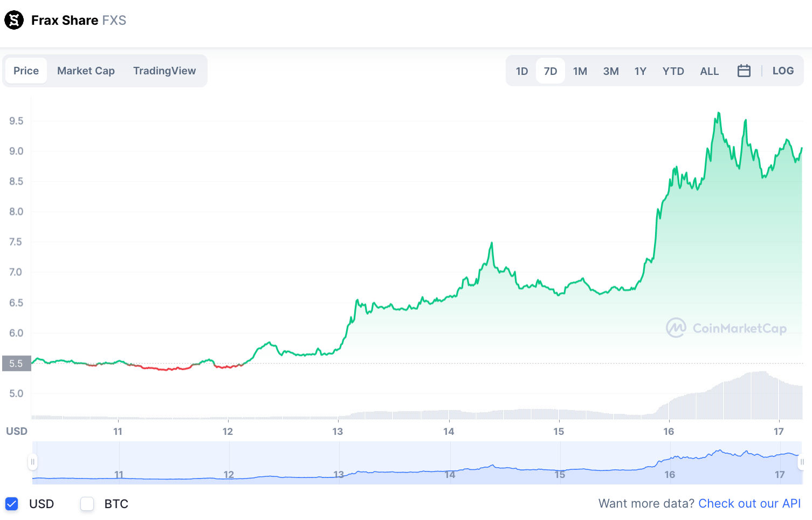Click the Frax Share logo icon
This screenshot has width=812, height=520.
(14, 20)
